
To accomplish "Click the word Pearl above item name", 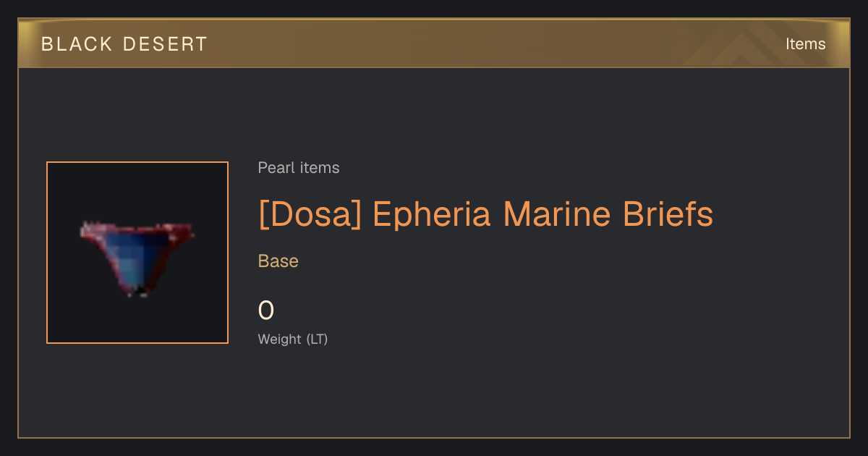I will [274, 168].
